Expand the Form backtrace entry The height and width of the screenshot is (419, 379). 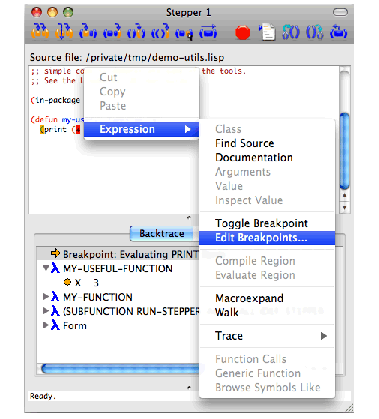click(46, 325)
